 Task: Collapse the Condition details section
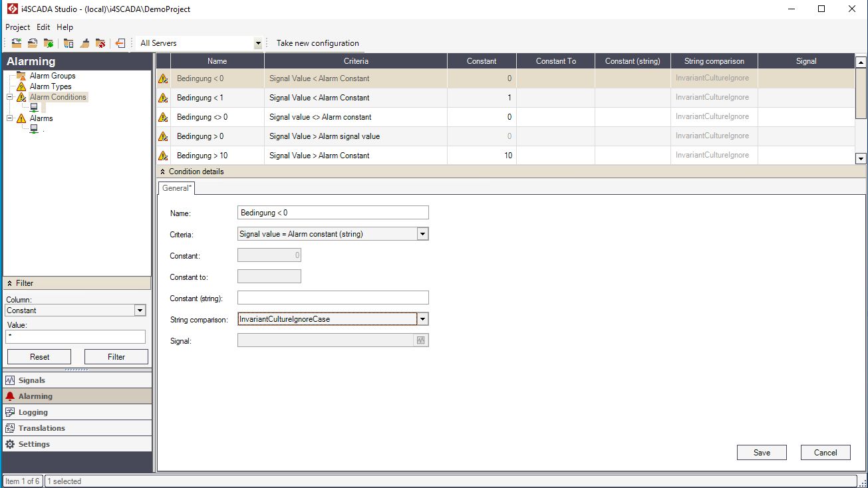(162, 171)
